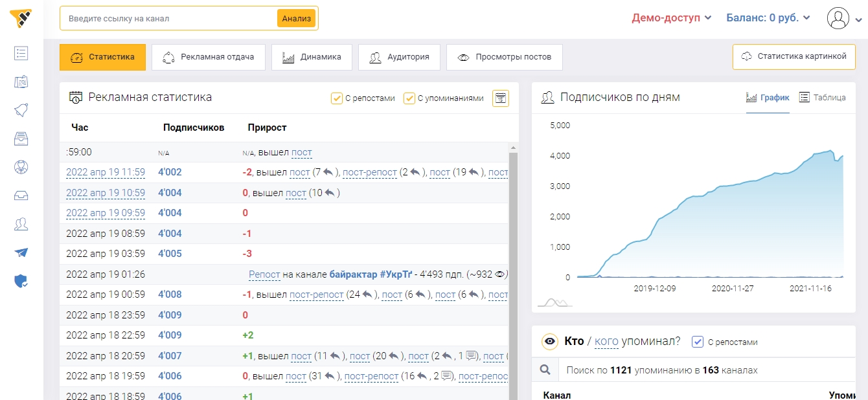Open the Баланс: 0 руб. dropdown
The width and height of the screenshot is (868, 400).
(x=768, y=18)
